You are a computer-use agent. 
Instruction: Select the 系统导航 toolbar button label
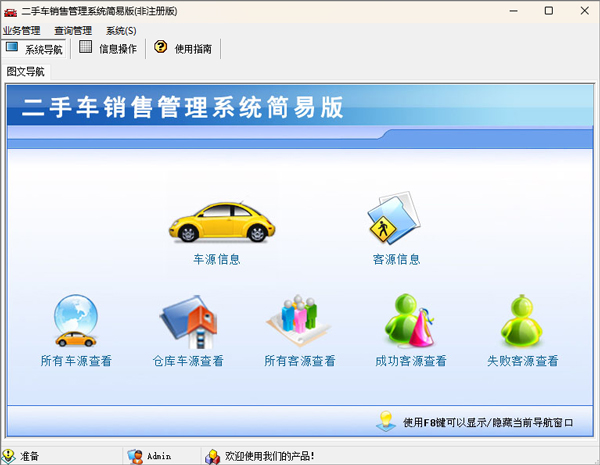point(44,49)
